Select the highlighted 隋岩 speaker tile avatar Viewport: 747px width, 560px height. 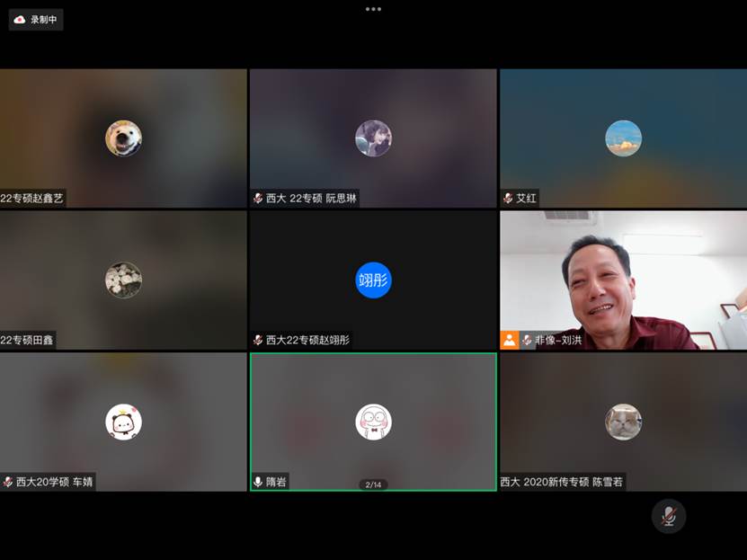click(373, 422)
